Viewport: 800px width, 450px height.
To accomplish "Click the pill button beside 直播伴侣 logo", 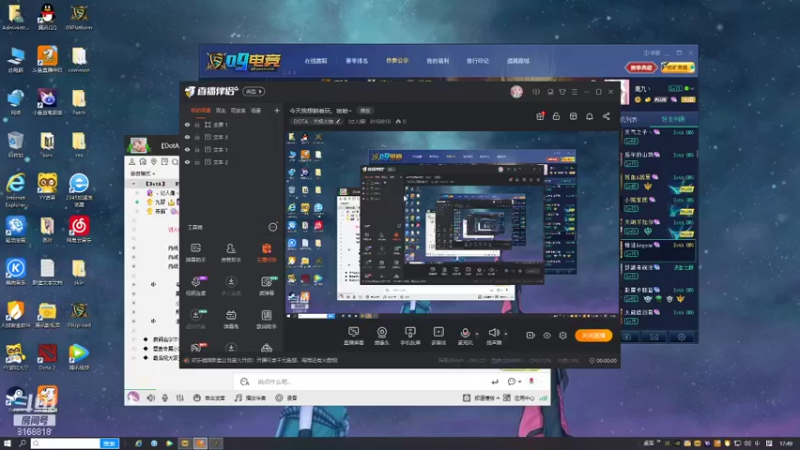I will point(254,92).
